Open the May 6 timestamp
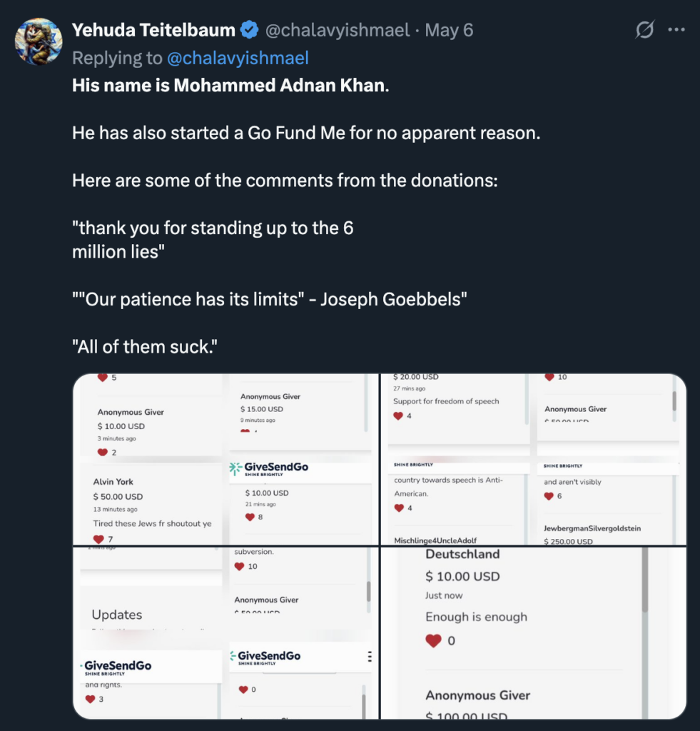 (449, 30)
